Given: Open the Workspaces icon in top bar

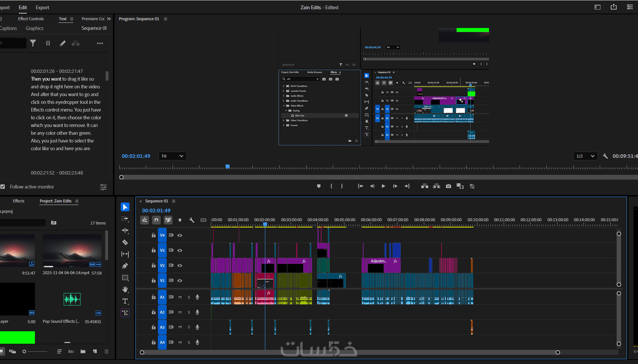Looking at the screenshot, I should click(x=597, y=7).
